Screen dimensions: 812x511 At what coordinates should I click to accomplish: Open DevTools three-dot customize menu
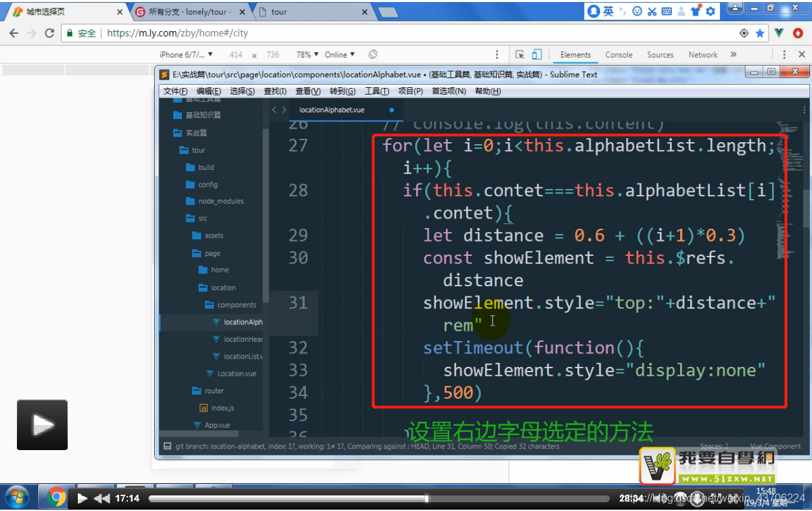[784, 55]
